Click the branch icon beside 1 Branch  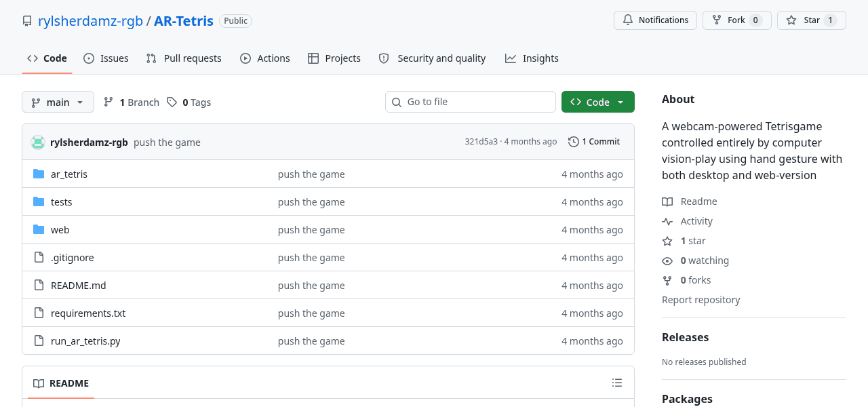point(108,102)
